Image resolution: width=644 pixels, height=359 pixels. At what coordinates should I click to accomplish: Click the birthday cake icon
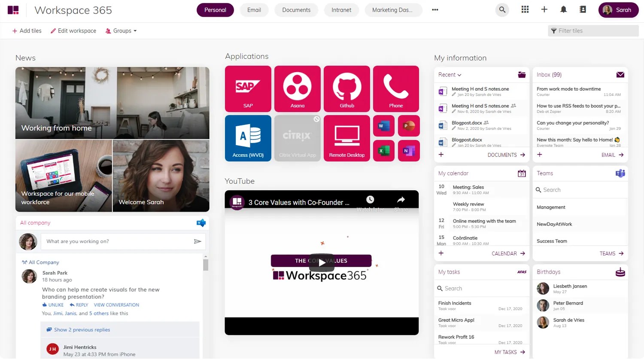tap(620, 272)
